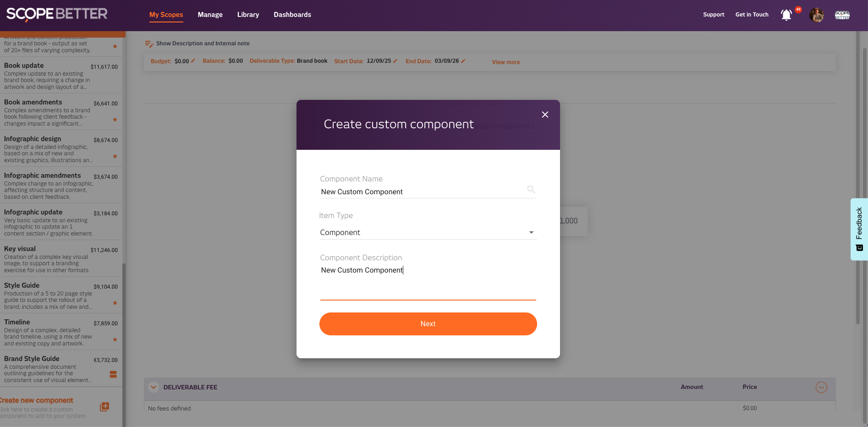Edit the Budget using its pencil icon

coord(193,61)
